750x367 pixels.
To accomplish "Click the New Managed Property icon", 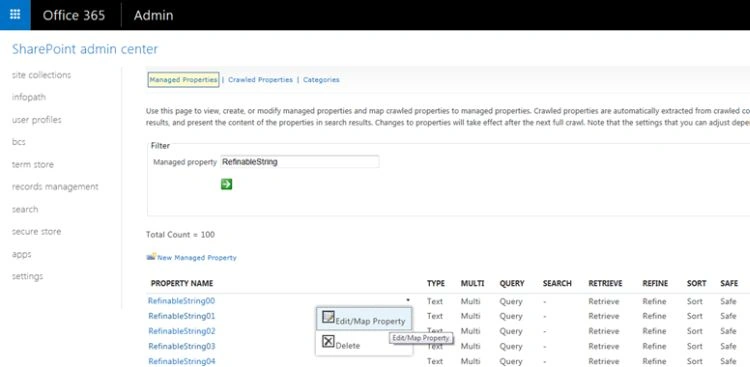I will (151, 257).
